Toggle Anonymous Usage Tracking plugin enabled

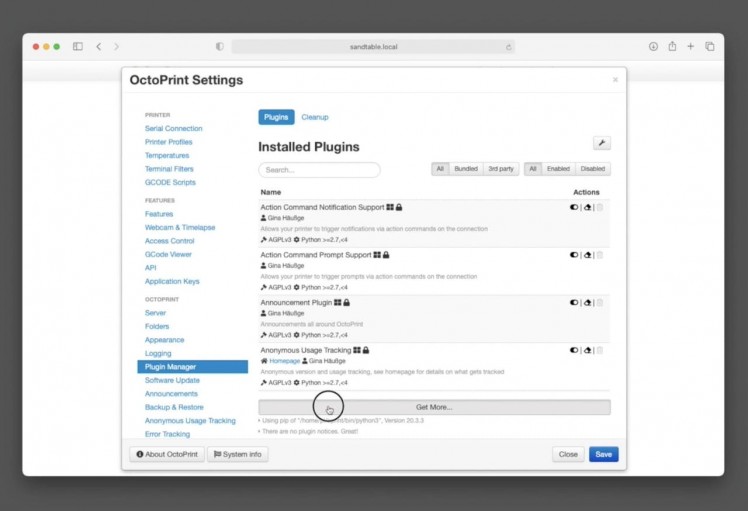[574, 350]
